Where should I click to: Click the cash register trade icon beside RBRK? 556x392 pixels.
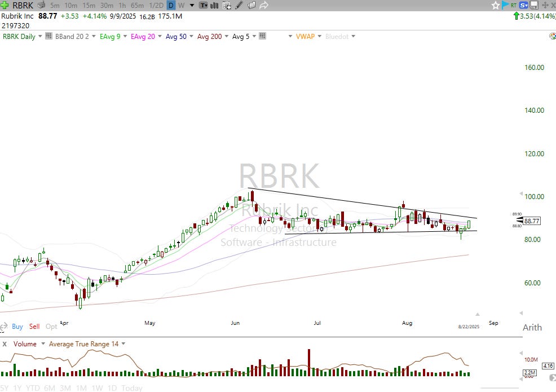[41, 5]
